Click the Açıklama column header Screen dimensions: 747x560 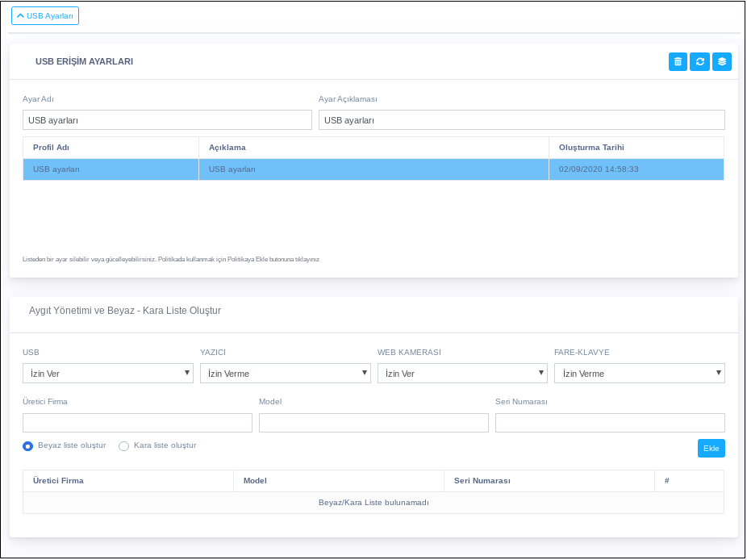[x=227, y=148]
